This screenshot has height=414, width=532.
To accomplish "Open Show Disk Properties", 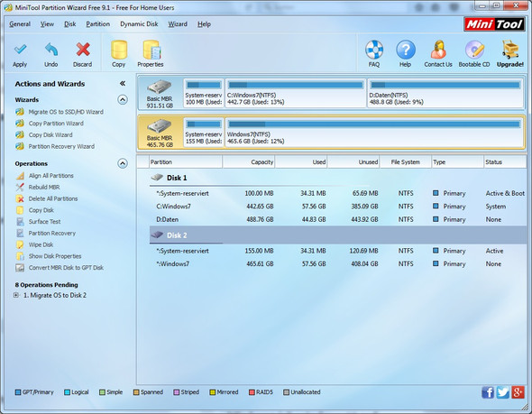I will (55, 256).
